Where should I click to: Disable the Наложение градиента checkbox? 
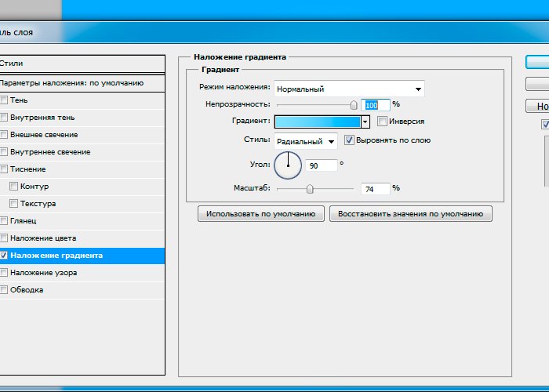pyautogui.click(x=4, y=256)
